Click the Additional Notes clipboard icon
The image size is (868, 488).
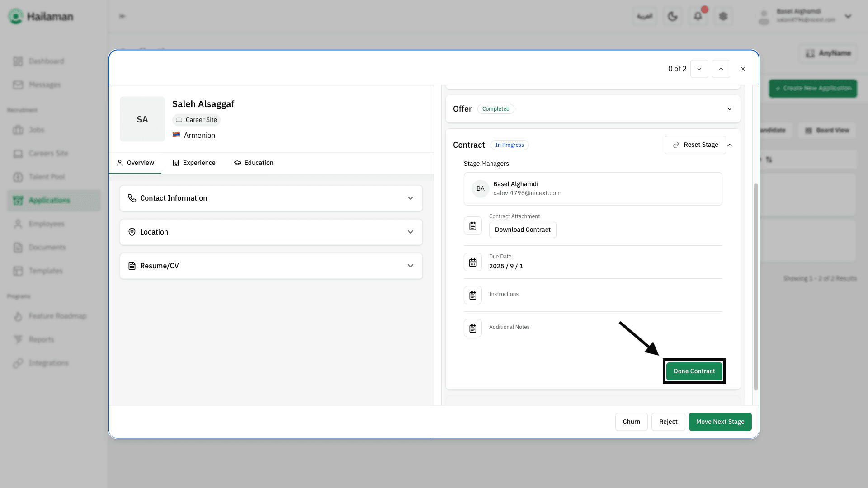[472, 328]
